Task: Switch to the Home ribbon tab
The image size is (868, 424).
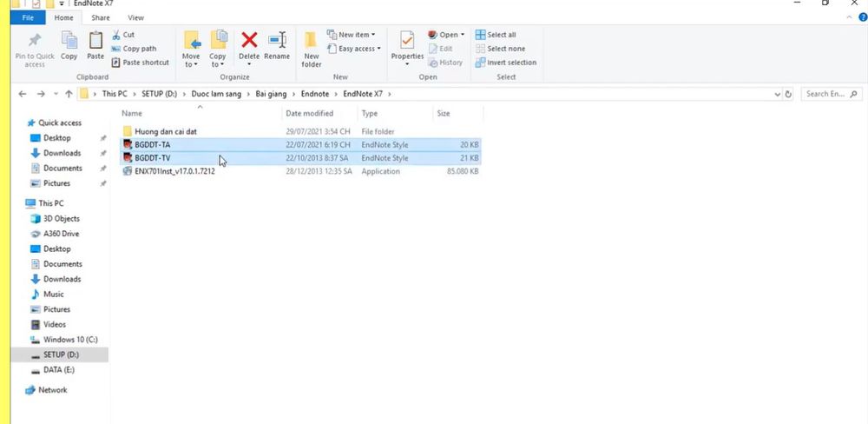Action: click(x=63, y=17)
